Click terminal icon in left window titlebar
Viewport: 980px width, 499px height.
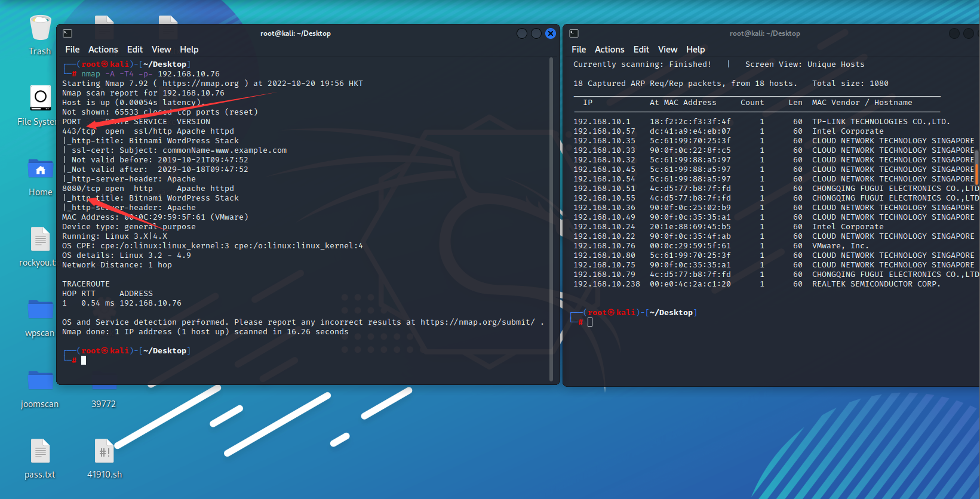pos(67,33)
